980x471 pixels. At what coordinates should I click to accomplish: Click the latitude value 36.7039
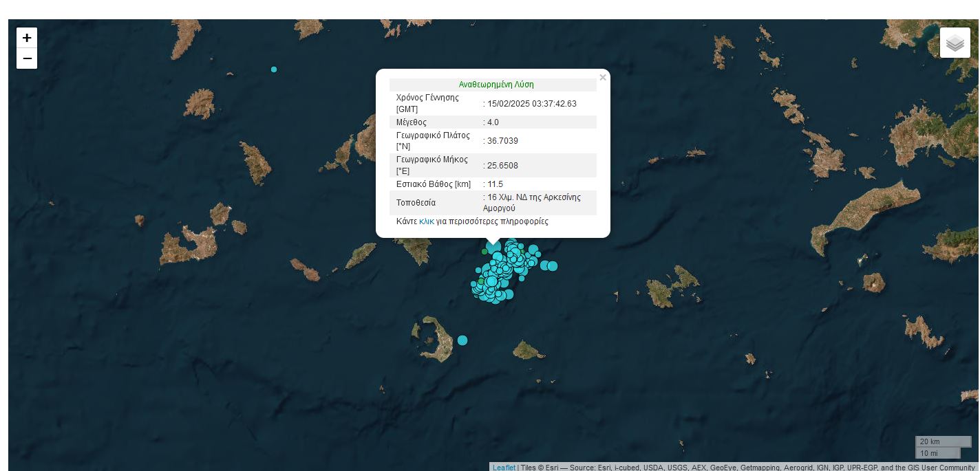(x=502, y=141)
